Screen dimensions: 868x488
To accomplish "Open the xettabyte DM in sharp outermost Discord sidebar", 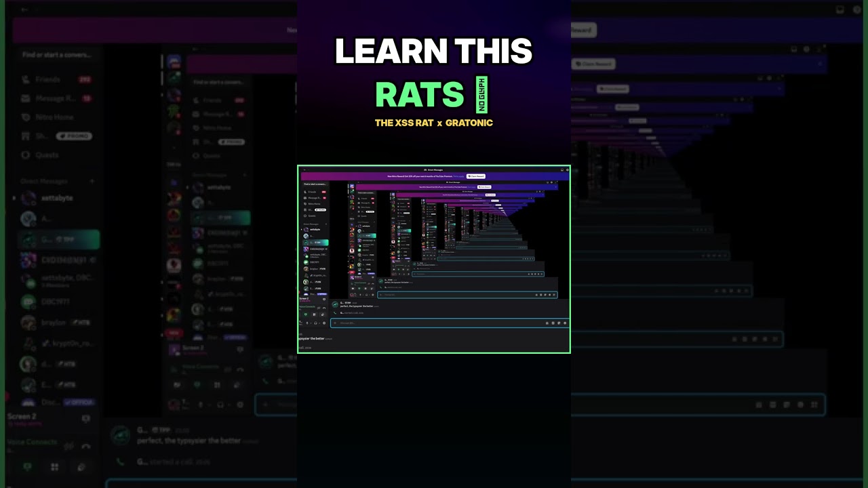I will (315, 230).
